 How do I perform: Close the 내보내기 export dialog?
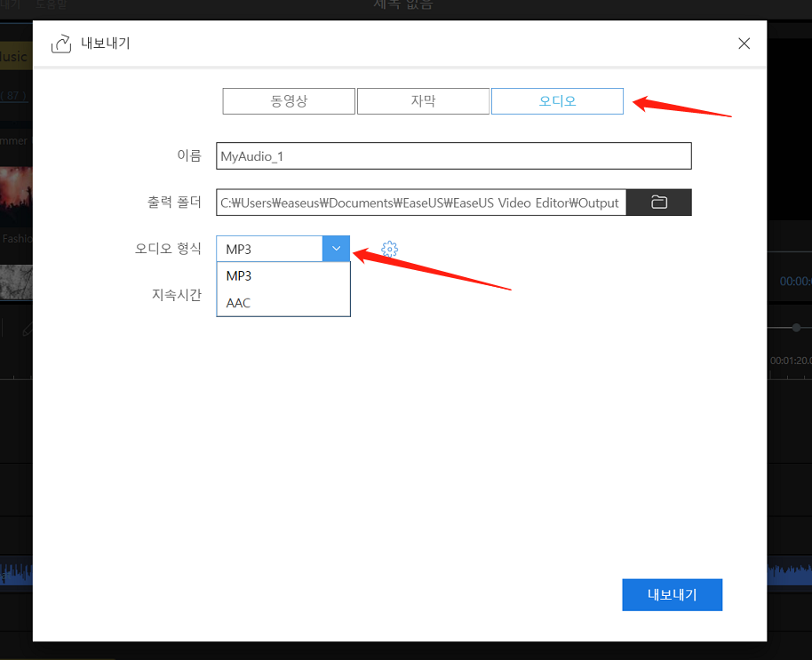click(744, 44)
